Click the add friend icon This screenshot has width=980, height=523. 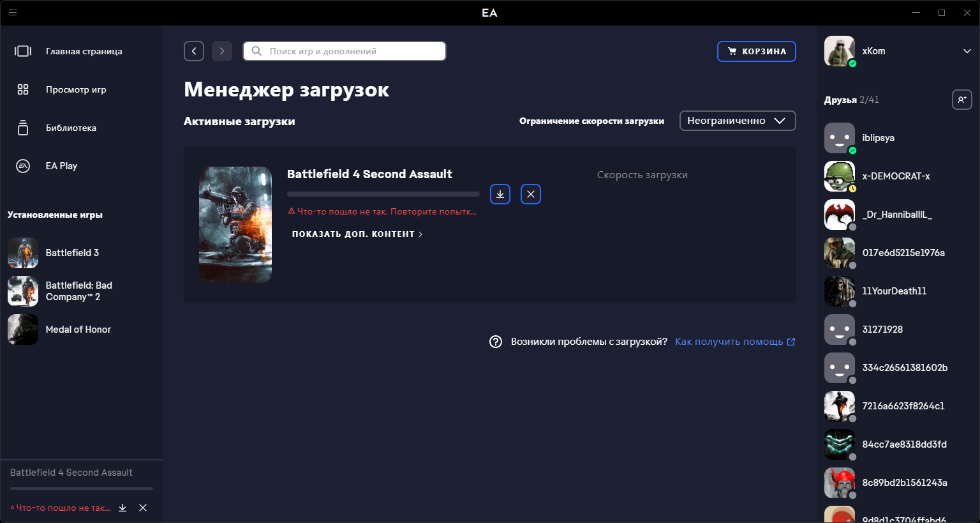click(x=961, y=100)
